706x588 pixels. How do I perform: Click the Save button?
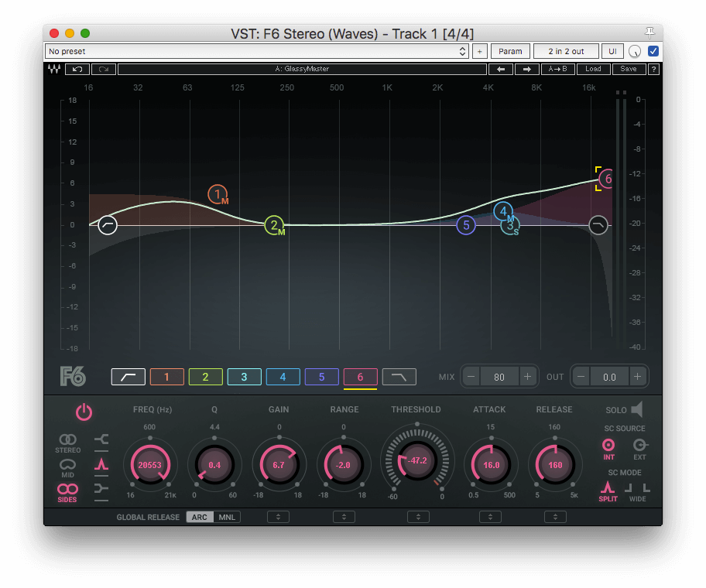click(x=629, y=69)
